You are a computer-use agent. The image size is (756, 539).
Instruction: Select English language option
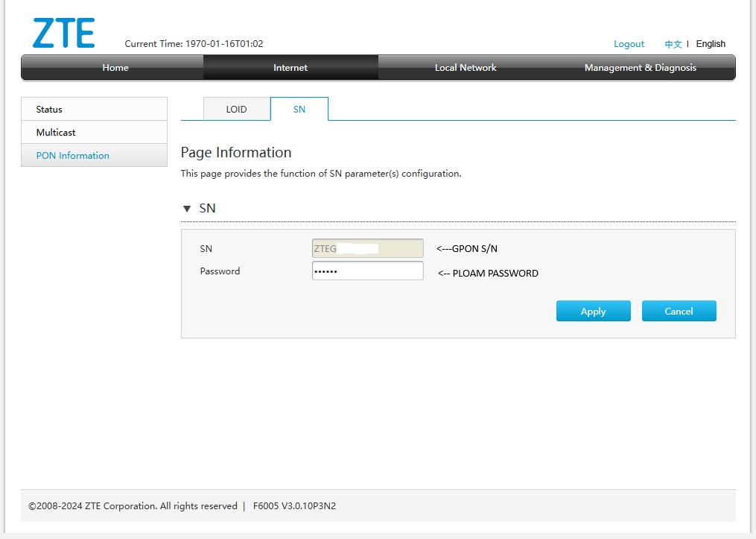point(711,44)
